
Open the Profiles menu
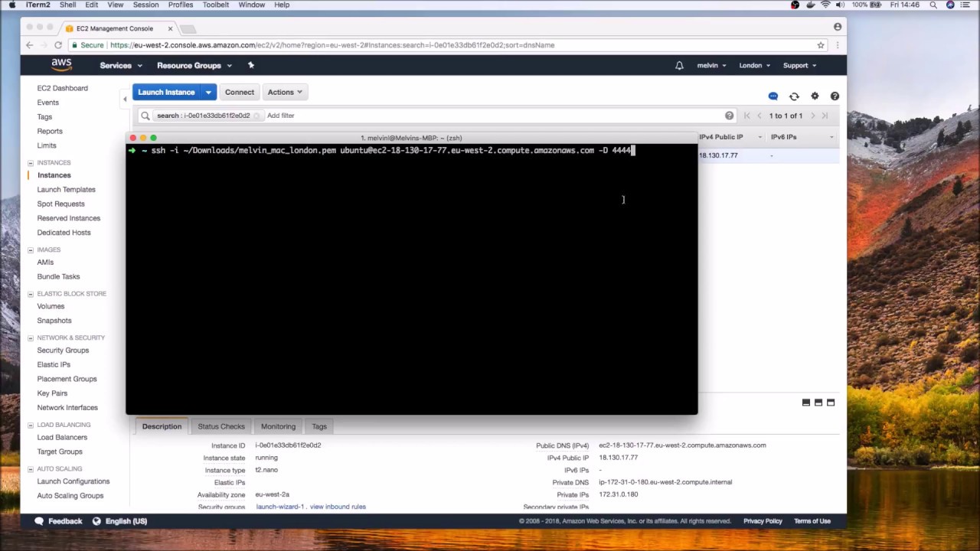point(181,5)
